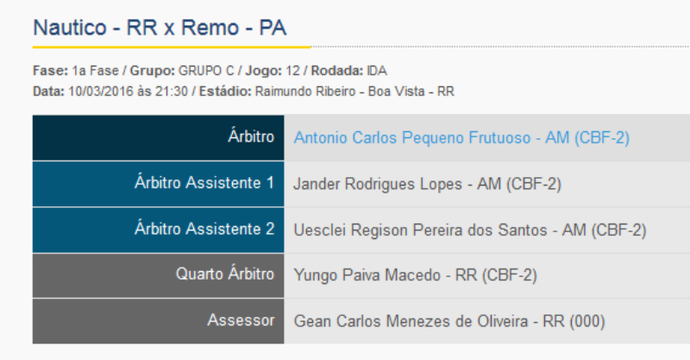Image resolution: width=690 pixels, height=360 pixels.
Task: Click the Nautico - RR x Remo - PA heading
Action: (160, 28)
